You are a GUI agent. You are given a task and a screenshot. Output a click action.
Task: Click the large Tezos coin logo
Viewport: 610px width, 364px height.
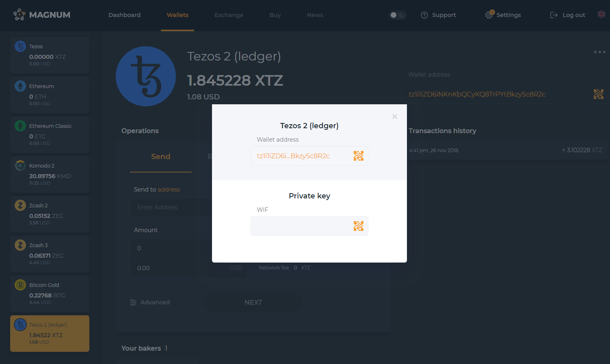pos(146,76)
